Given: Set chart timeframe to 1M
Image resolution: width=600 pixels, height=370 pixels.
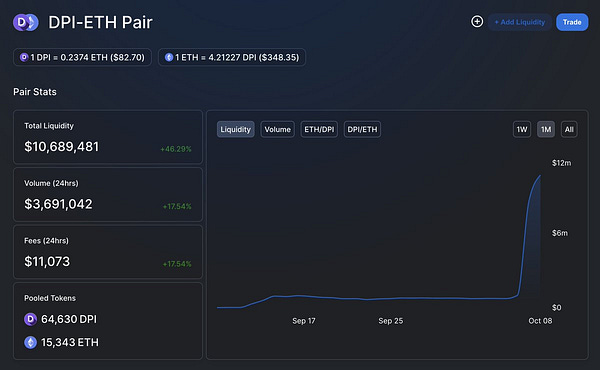Looking at the screenshot, I should (x=546, y=129).
